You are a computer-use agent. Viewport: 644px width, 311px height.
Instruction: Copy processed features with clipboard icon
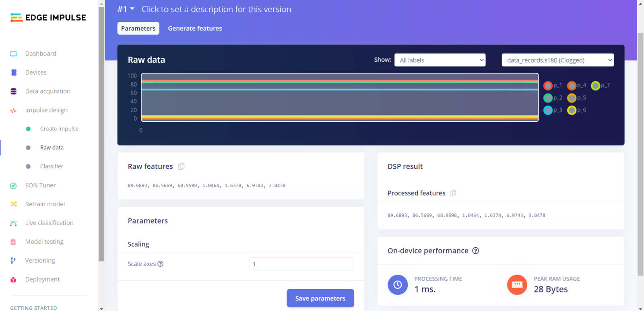(453, 193)
